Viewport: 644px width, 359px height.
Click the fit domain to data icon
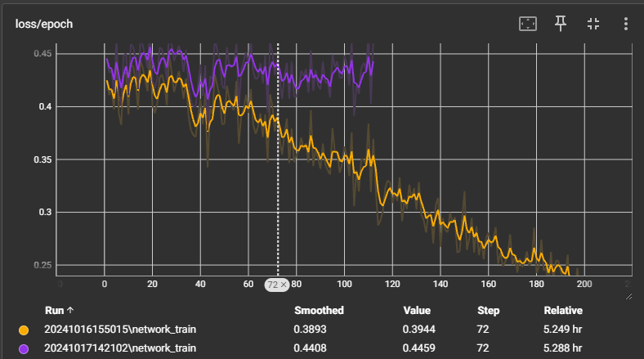(528, 24)
